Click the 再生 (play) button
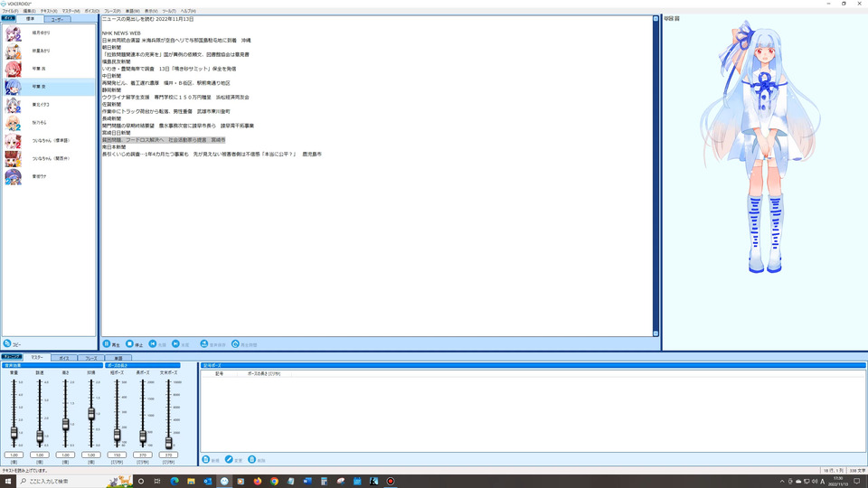868x488 pixels. [x=112, y=344]
